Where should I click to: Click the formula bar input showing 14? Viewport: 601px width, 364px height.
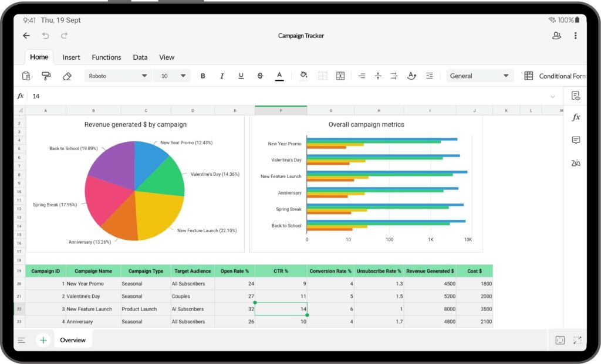288,96
